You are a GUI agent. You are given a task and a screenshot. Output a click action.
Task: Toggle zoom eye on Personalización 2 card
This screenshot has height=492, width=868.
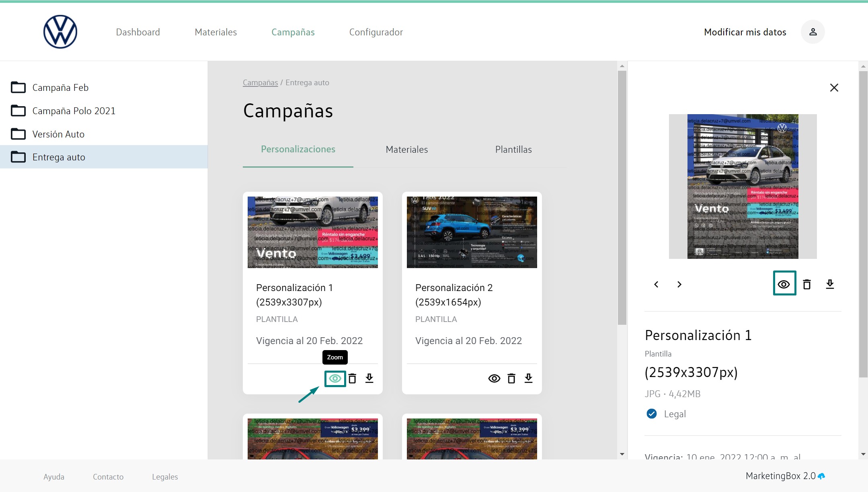tap(494, 378)
